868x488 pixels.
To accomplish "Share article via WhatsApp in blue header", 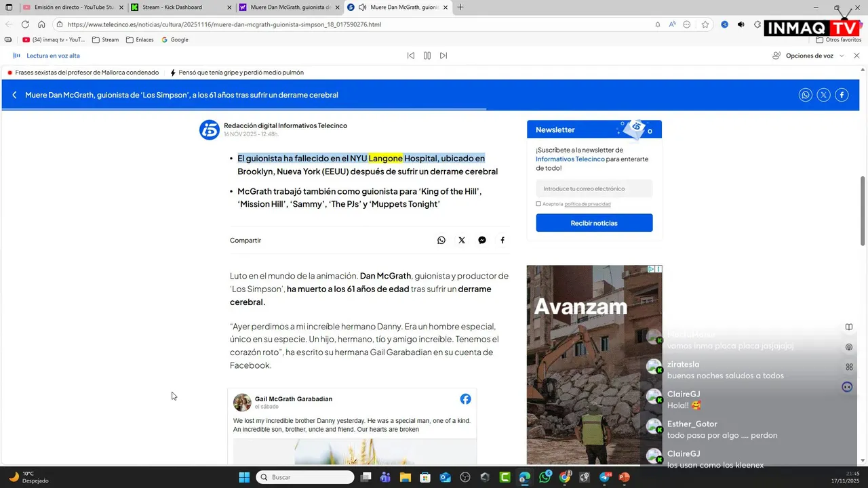I will (x=806, y=95).
